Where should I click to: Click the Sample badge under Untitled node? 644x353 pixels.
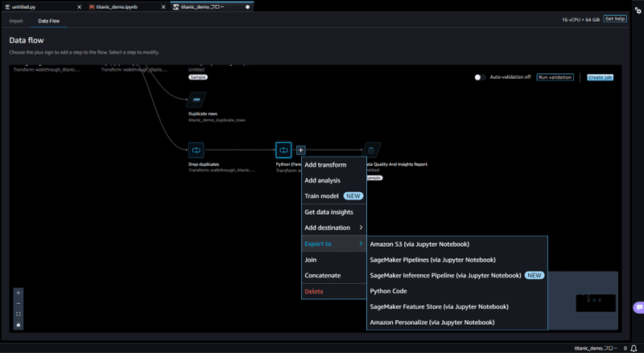coord(198,77)
